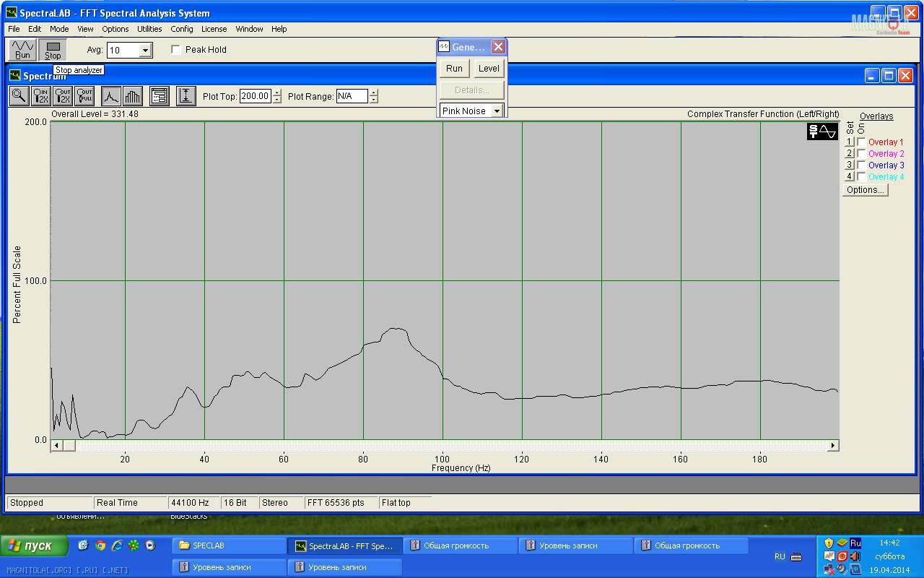Enable the Peak Hold checkbox
Viewport: 924px width, 578px height.
point(176,50)
